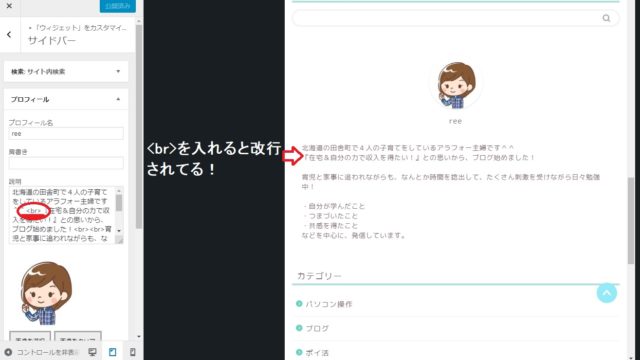This screenshot has height=360, width=640.
Task: Expand the 検索: サイト内検索 widget
Action: tap(66, 71)
